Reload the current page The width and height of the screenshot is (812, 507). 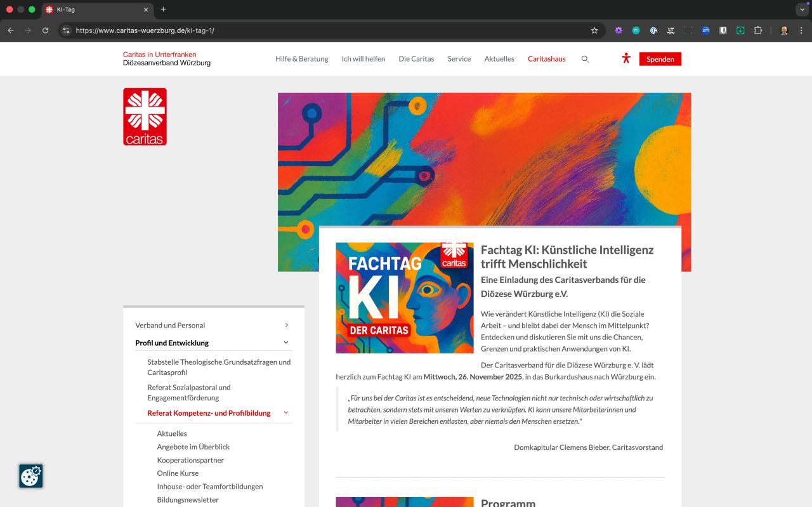pos(45,30)
